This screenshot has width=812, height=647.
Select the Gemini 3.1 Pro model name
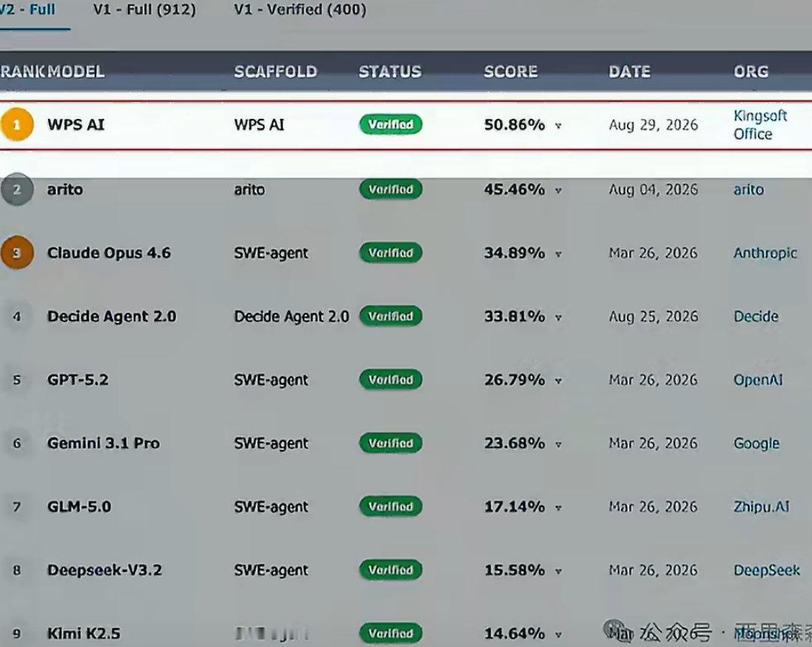tap(104, 443)
